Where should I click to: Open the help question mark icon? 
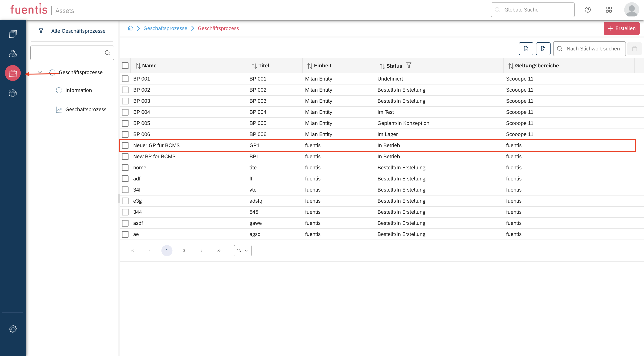(x=587, y=10)
